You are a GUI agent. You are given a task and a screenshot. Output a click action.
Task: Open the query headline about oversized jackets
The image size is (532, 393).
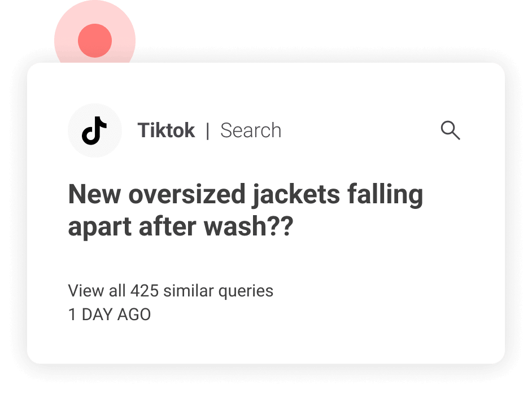[x=246, y=211]
